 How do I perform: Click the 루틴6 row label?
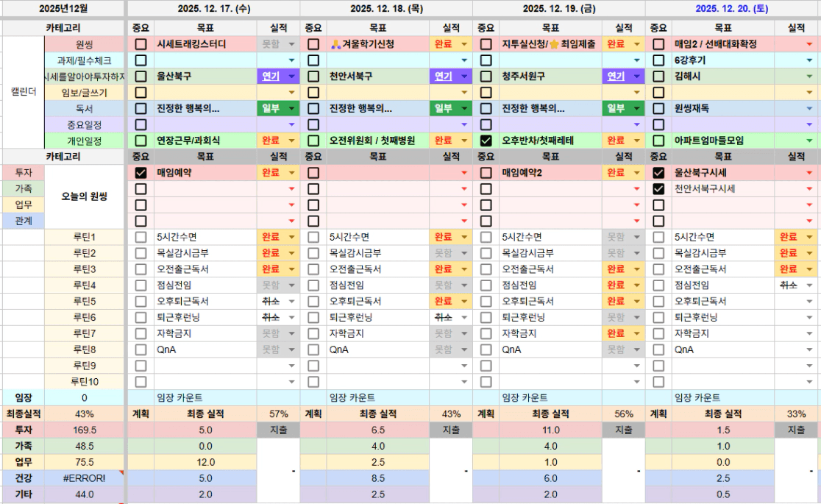coord(85,318)
